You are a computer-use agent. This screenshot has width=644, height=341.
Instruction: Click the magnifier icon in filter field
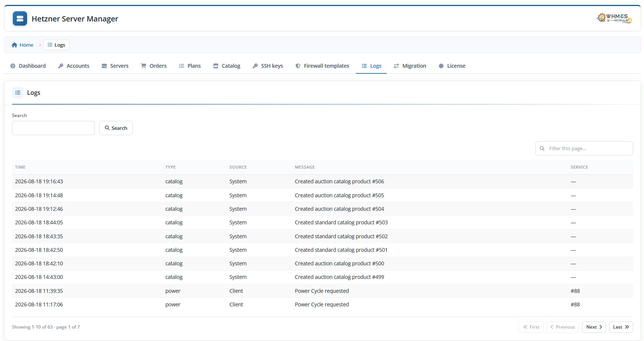pos(542,149)
